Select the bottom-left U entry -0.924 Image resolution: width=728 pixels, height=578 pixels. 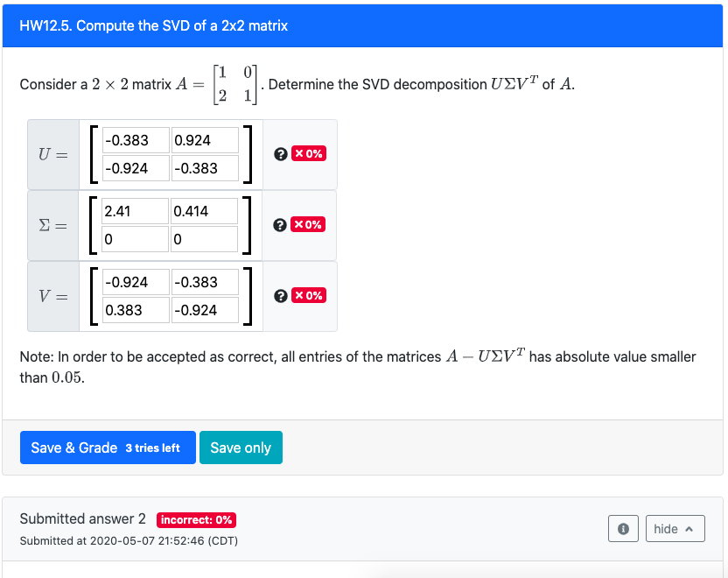click(134, 168)
